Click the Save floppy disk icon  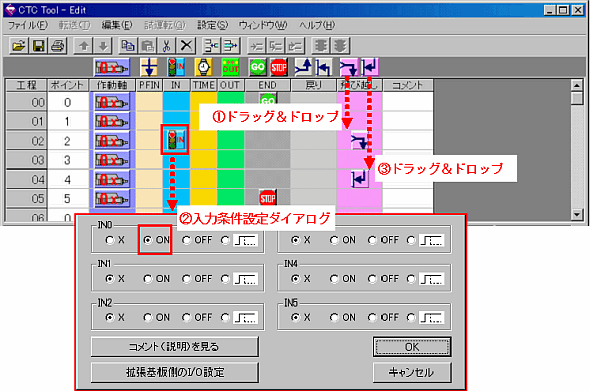pyautogui.click(x=38, y=46)
